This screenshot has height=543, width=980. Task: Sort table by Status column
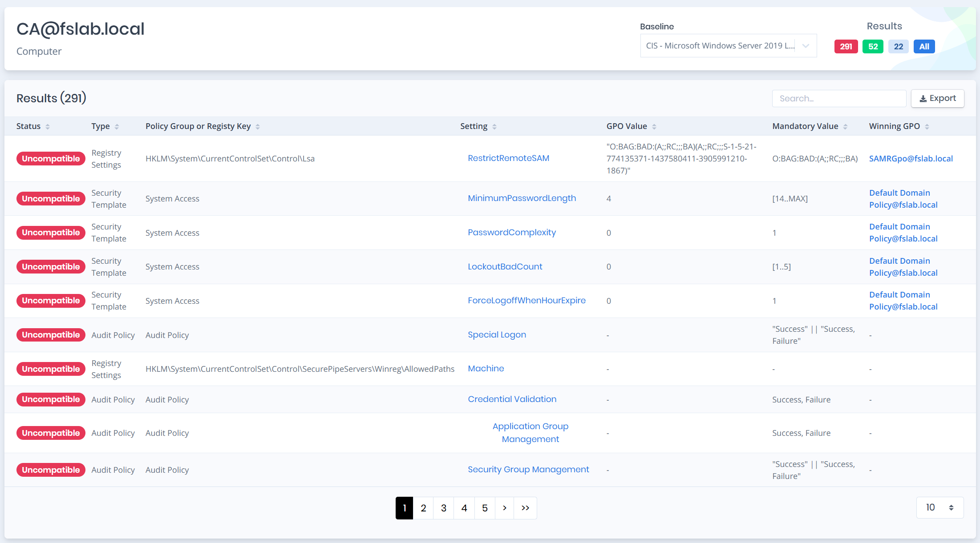tap(33, 126)
